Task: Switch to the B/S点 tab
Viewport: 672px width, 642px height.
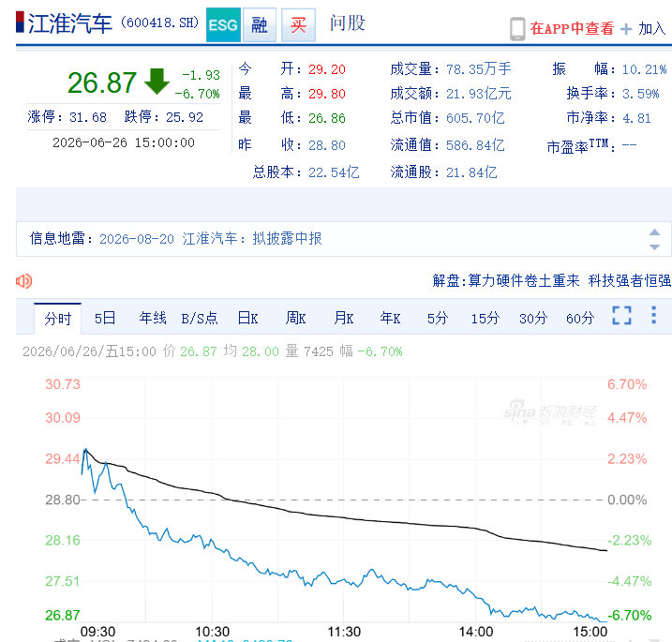Action: [x=200, y=318]
